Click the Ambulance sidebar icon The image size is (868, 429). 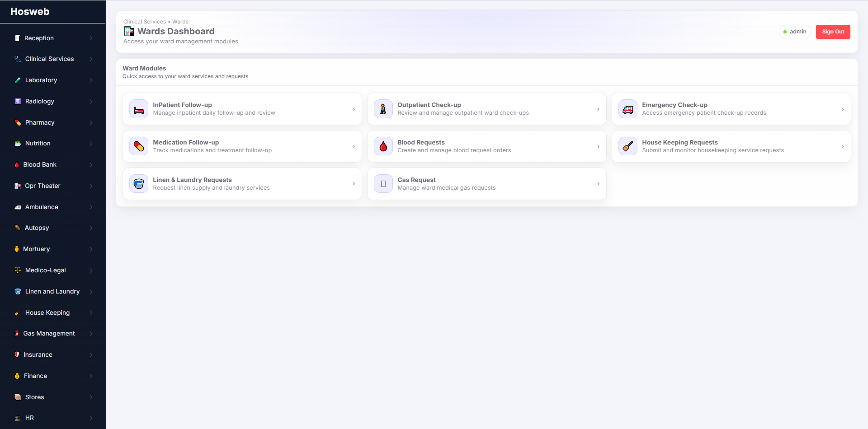[18, 207]
